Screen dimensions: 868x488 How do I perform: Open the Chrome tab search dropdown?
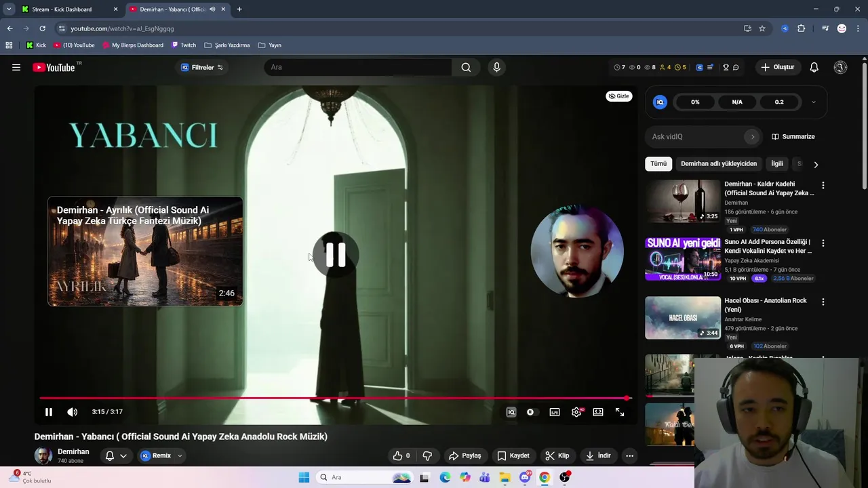point(9,9)
